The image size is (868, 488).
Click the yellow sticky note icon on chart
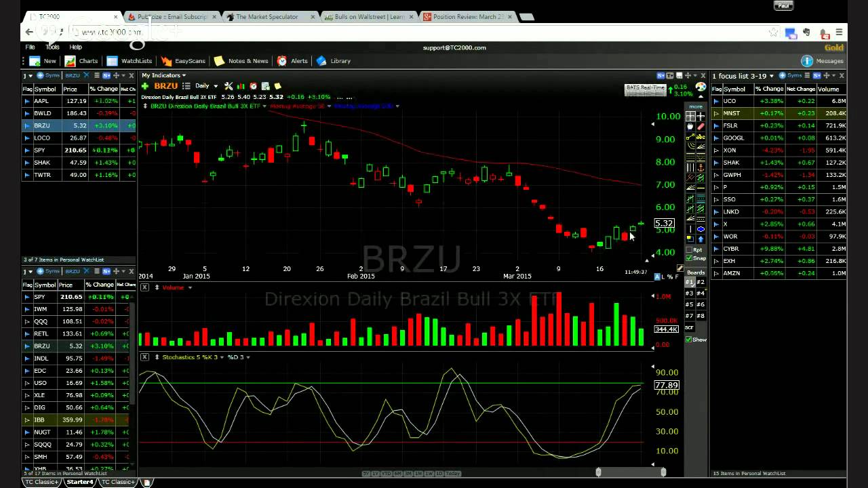coord(277,86)
